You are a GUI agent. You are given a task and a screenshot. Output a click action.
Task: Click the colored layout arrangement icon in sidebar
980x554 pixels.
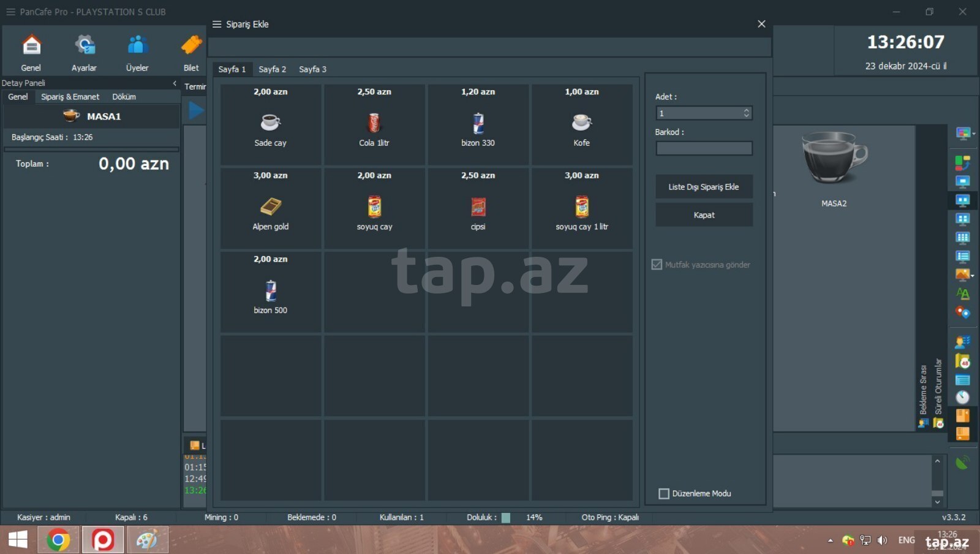pos(963,163)
